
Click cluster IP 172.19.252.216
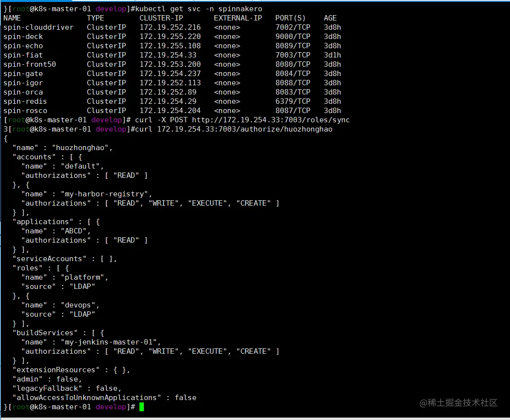pyautogui.click(x=170, y=27)
